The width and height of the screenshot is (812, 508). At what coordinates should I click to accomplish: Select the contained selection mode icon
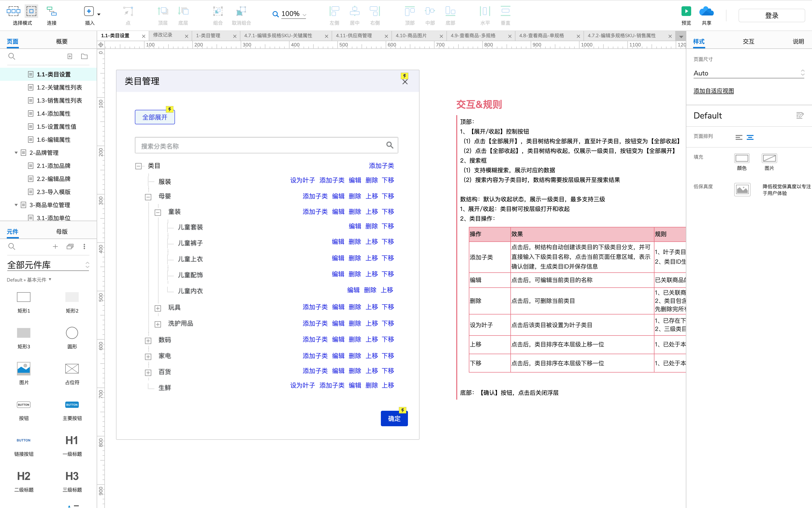coord(31,11)
